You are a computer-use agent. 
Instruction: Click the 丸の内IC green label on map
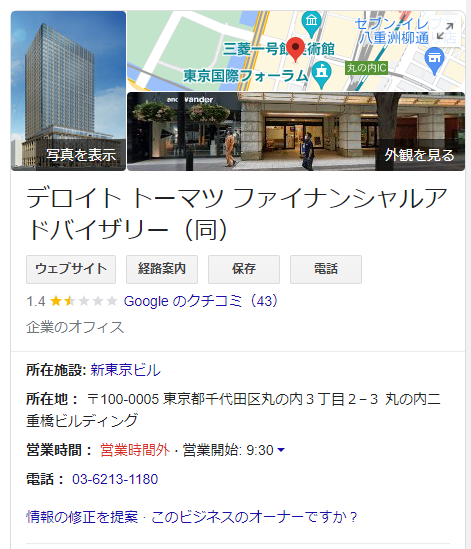pyautogui.click(x=366, y=68)
